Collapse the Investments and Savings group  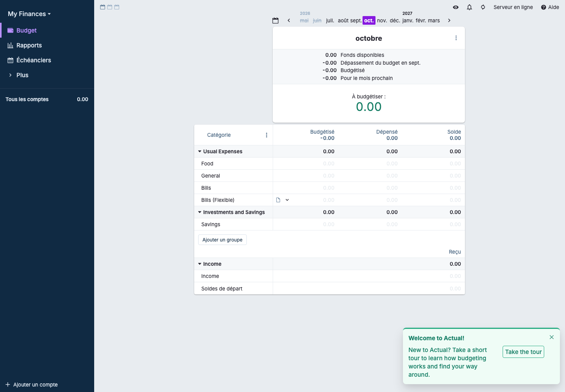point(200,212)
